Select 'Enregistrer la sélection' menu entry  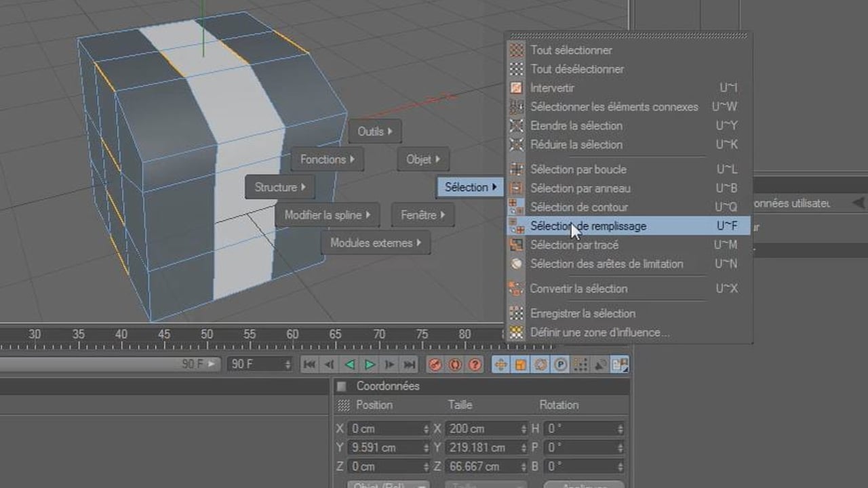click(x=583, y=313)
